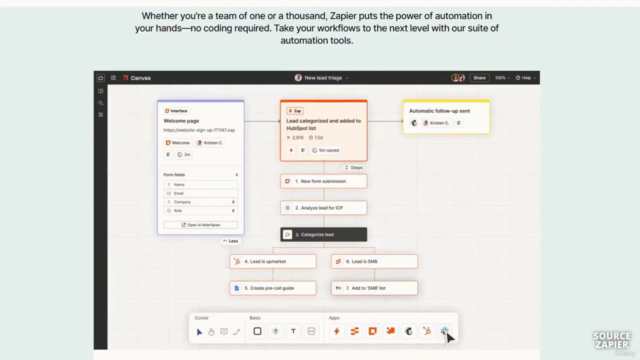Add the HubSpot app icon
The width and height of the screenshot is (640, 360).
(x=427, y=331)
